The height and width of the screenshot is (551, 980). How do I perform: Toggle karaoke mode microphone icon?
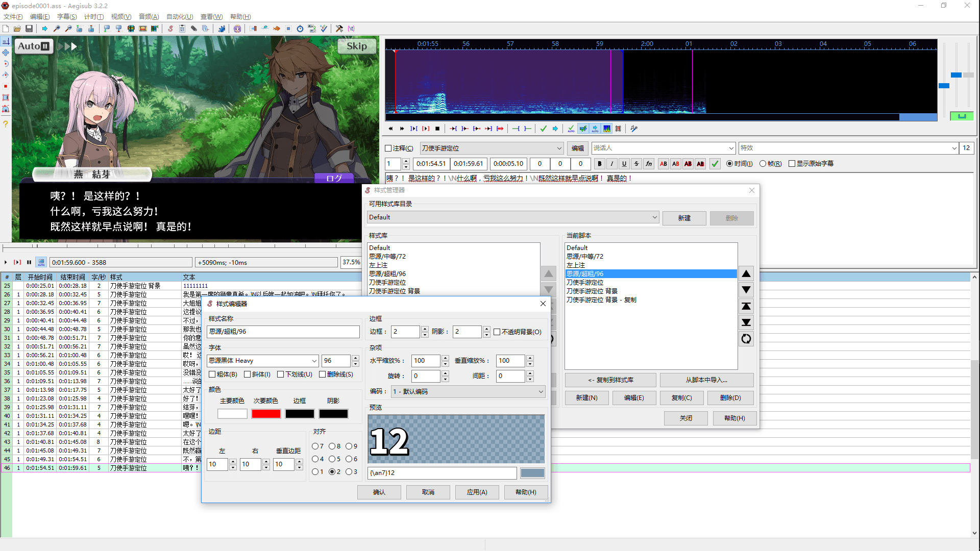pos(634,129)
